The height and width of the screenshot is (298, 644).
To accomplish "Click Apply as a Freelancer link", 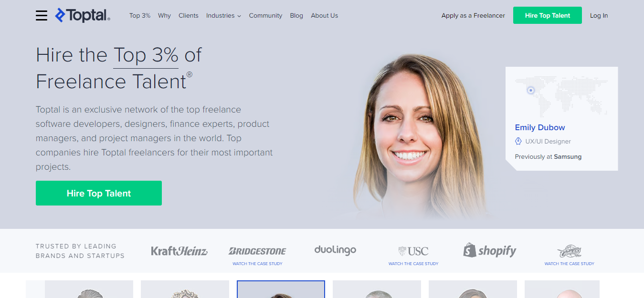I will (x=473, y=16).
